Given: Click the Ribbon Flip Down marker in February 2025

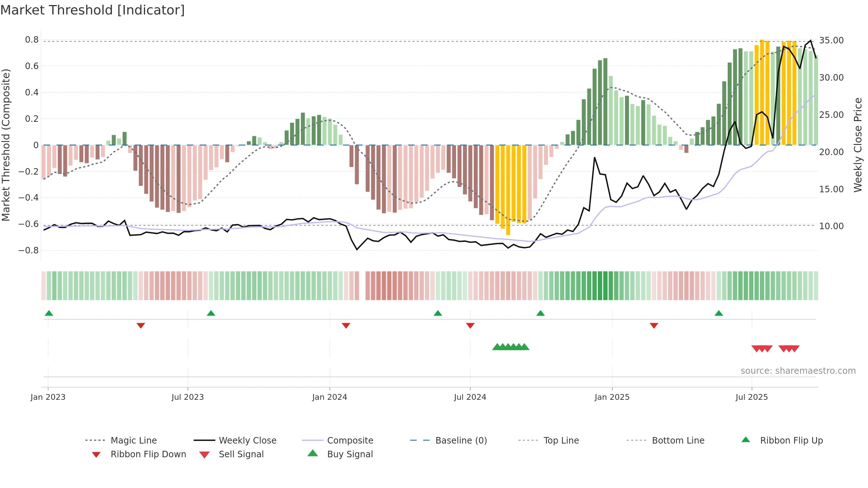Looking at the screenshot, I should click(654, 326).
